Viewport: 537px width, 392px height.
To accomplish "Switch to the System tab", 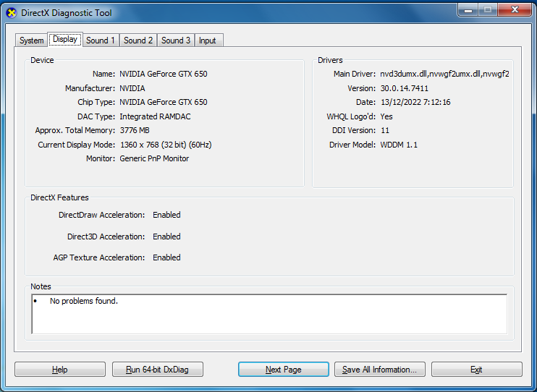I will [x=32, y=41].
